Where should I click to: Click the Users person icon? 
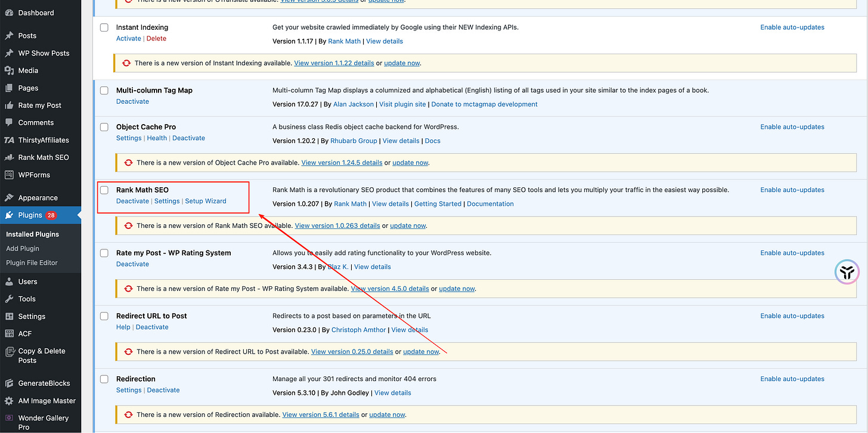[9, 282]
